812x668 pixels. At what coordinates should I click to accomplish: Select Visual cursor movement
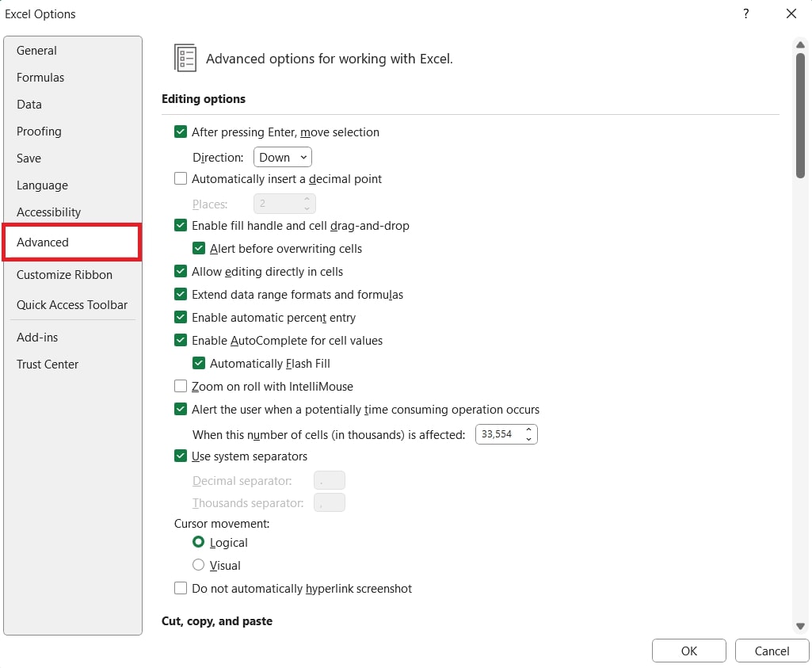click(198, 565)
